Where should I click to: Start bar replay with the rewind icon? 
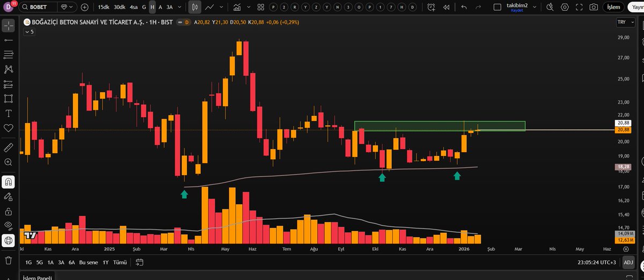click(447, 7)
